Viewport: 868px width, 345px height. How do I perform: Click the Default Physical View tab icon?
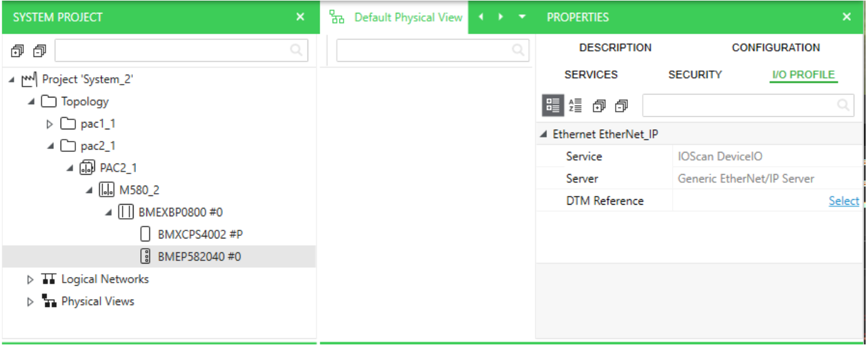(x=337, y=17)
